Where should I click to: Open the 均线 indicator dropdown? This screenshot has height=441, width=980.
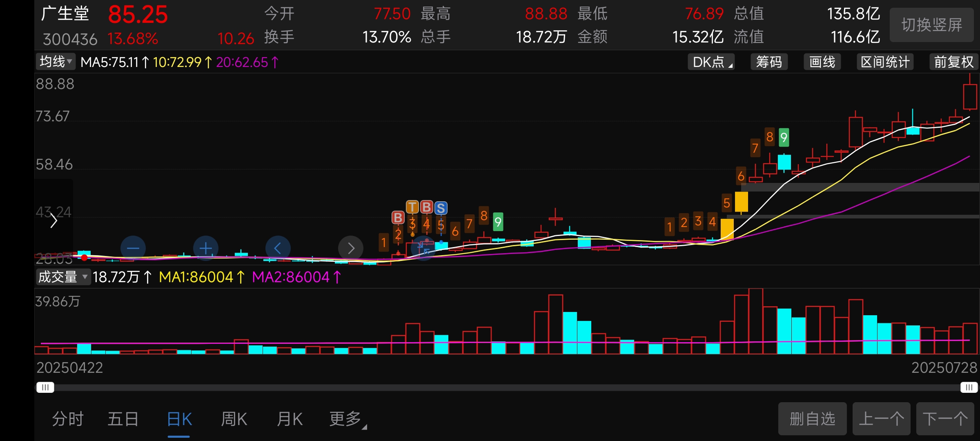(56, 62)
